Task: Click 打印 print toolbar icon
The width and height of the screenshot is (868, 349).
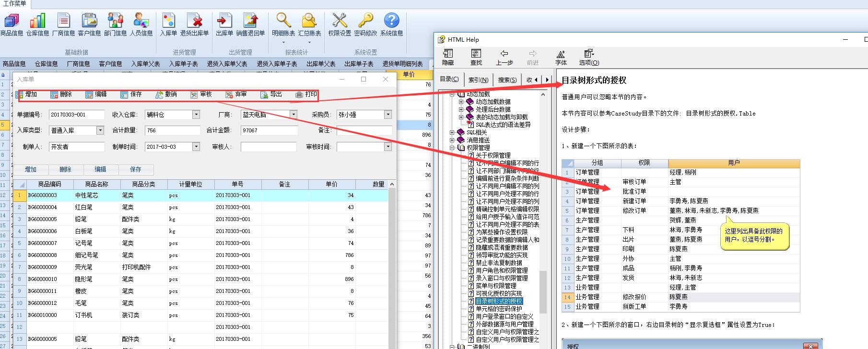Action: click(306, 94)
